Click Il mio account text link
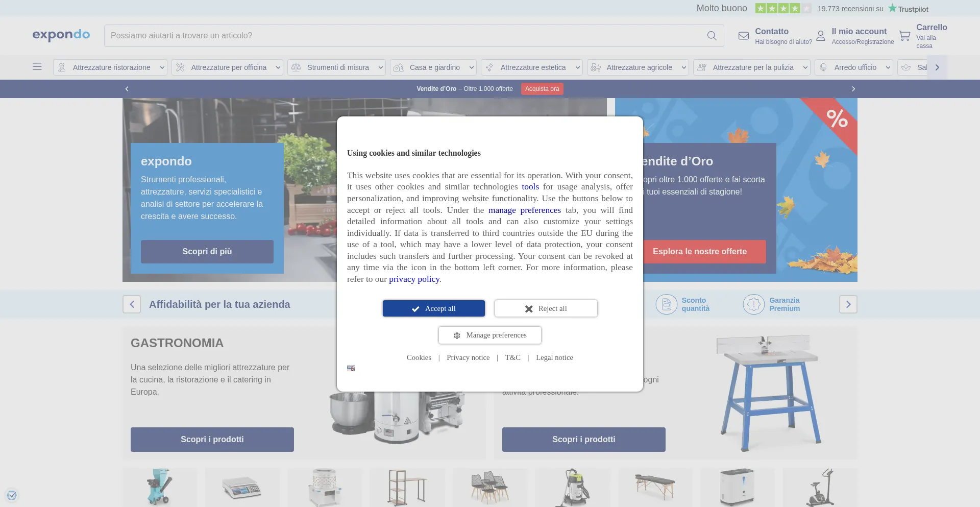 point(863,36)
